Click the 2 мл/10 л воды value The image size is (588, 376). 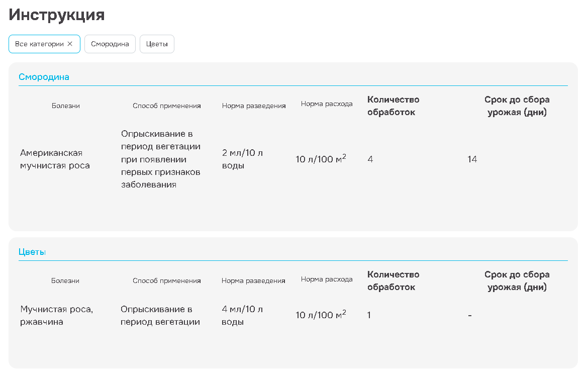(242, 159)
